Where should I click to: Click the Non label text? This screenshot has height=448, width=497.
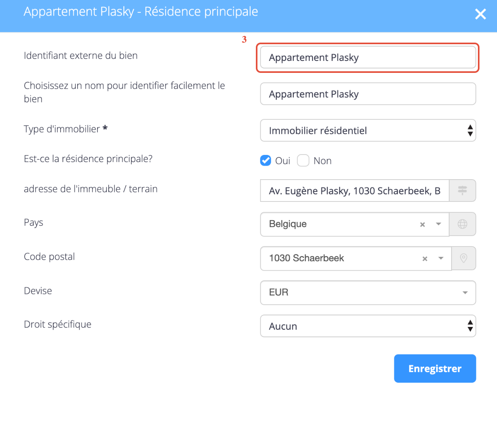pos(322,161)
